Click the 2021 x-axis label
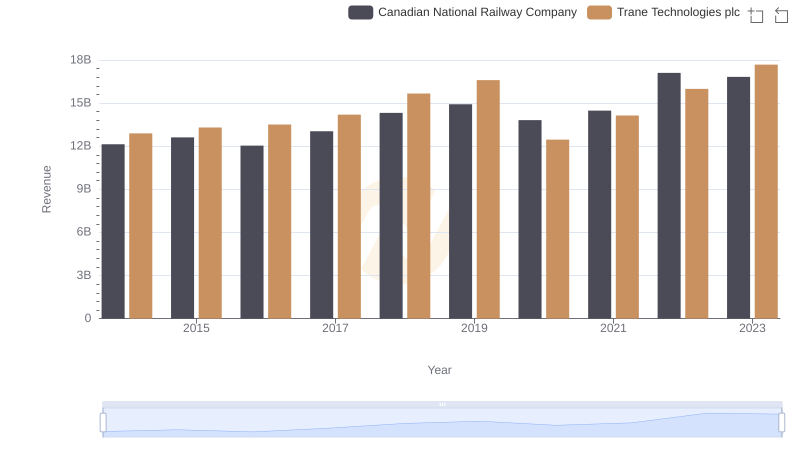Screen dimensions: 800x461 613,328
